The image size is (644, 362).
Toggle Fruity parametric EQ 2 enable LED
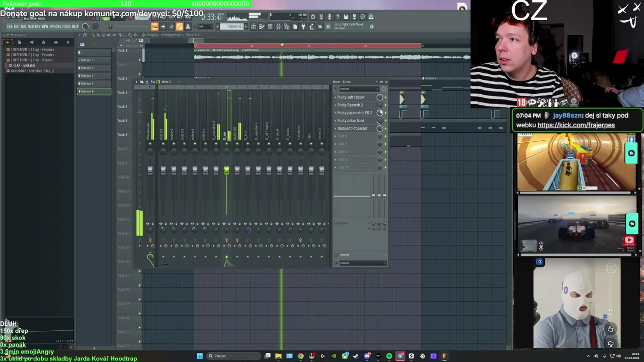tap(385, 113)
